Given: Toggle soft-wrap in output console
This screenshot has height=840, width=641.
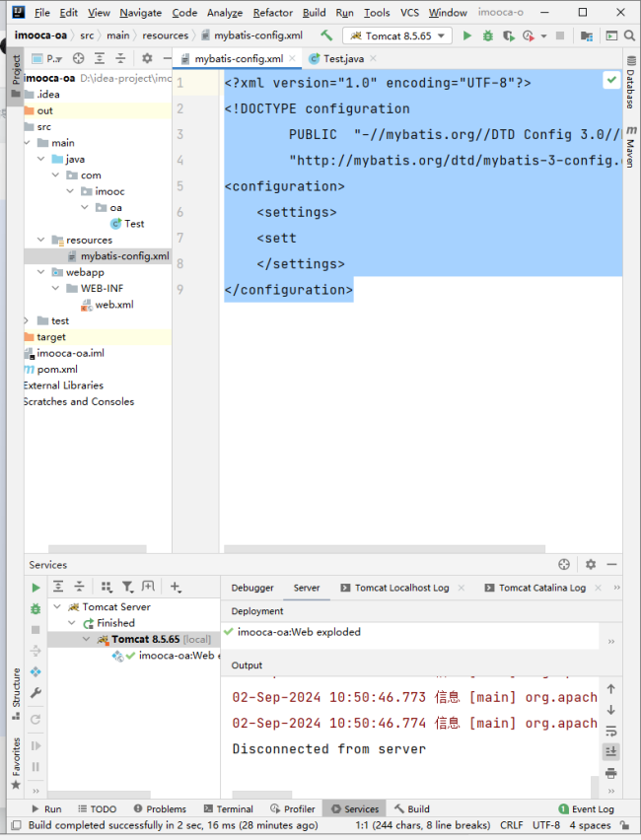Looking at the screenshot, I should click(x=611, y=731).
